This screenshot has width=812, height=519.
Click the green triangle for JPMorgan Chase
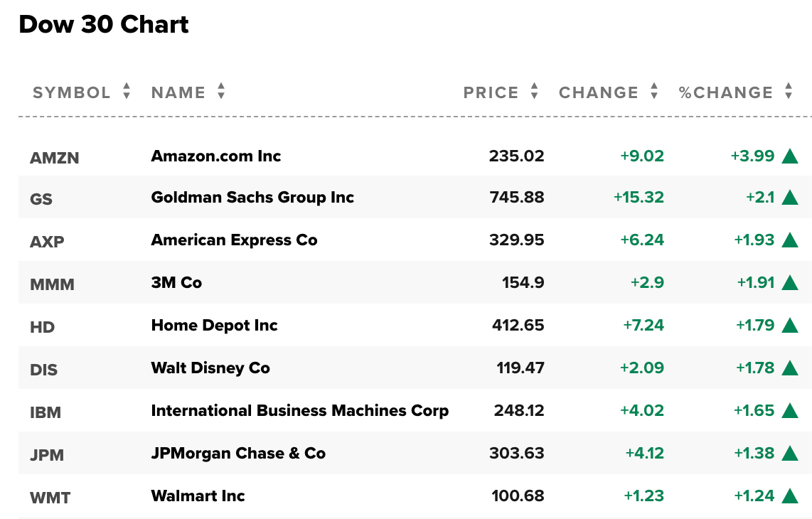click(791, 454)
